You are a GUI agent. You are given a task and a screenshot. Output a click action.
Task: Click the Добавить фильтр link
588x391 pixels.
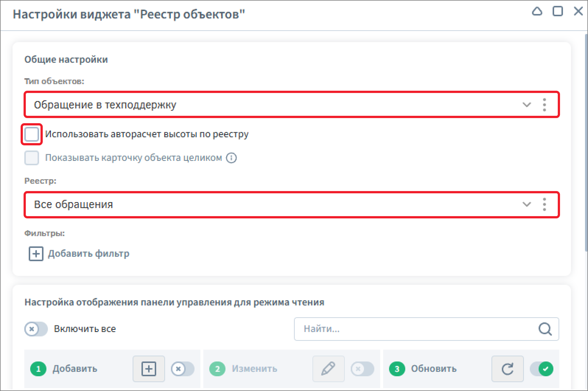(x=89, y=254)
